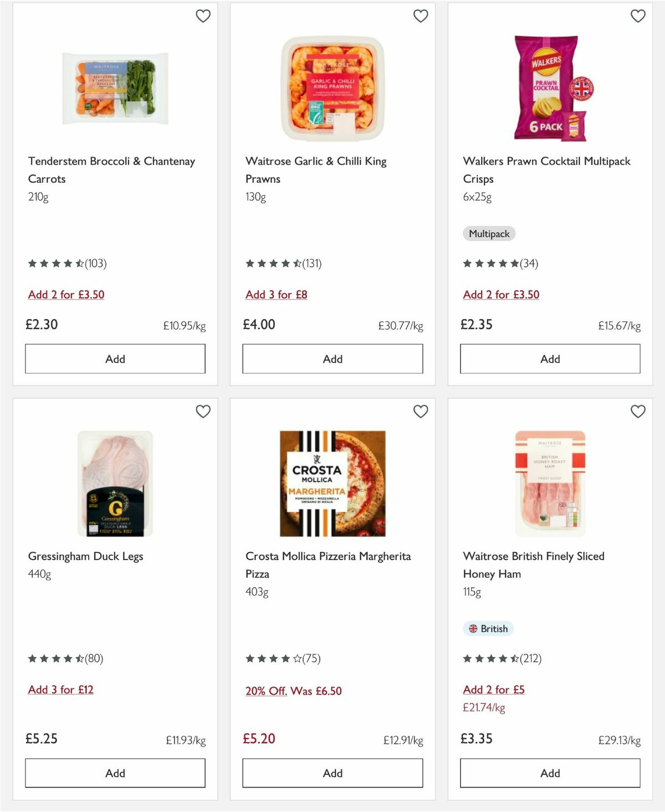Open reviews (212) for the honey ham
Viewport: 665px width, 812px height.
pos(530,659)
